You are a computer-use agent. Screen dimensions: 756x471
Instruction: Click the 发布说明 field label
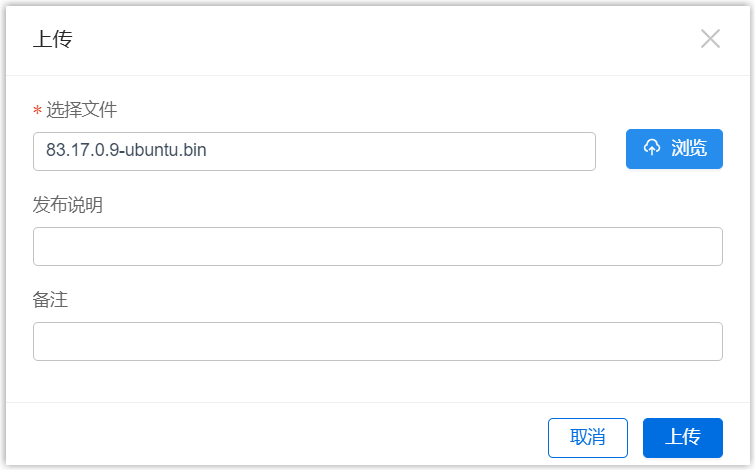point(68,205)
